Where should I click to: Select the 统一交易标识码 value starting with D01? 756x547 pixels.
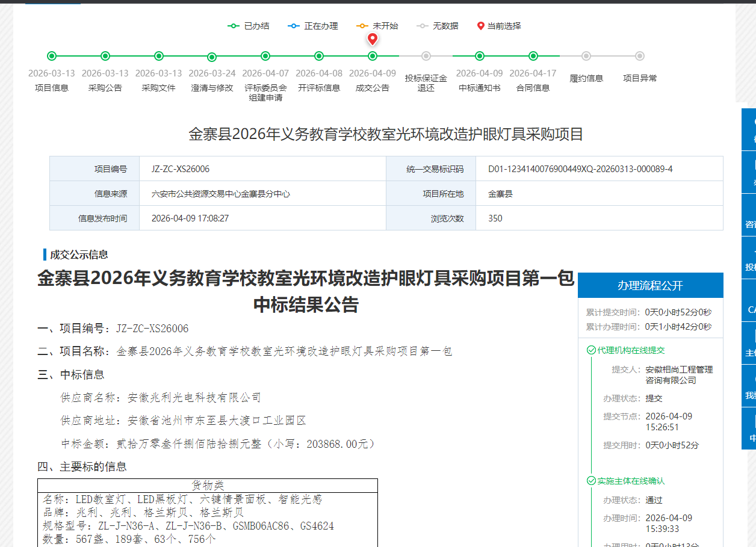click(580, 169)
